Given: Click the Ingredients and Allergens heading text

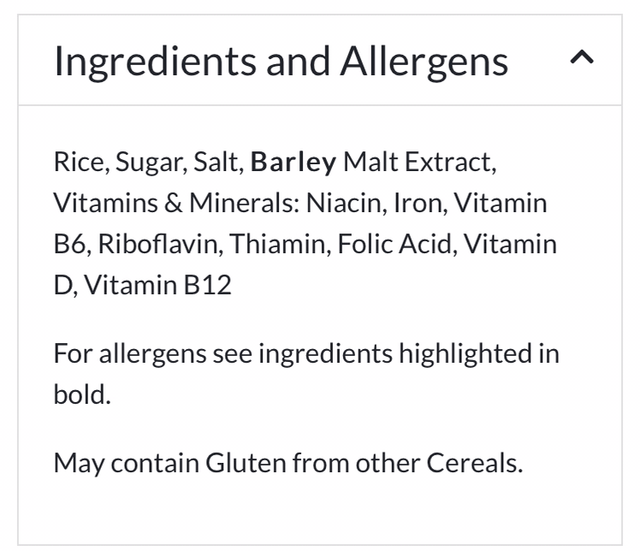Looking at the screenshot, I should coord(280,61).
